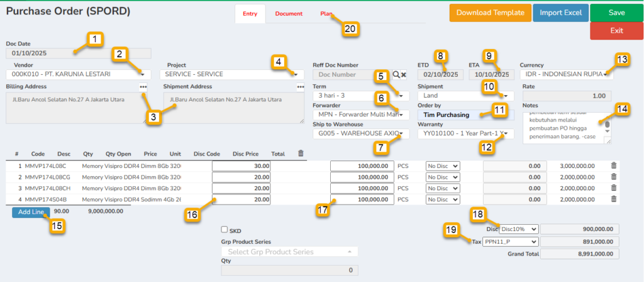
Task: Expand the No Disc dropdown on line 1
Action: coord(443,166)
